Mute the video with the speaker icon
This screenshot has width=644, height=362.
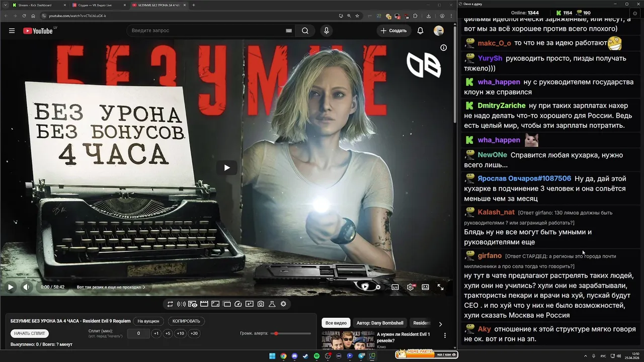click(x=27, y=287)
